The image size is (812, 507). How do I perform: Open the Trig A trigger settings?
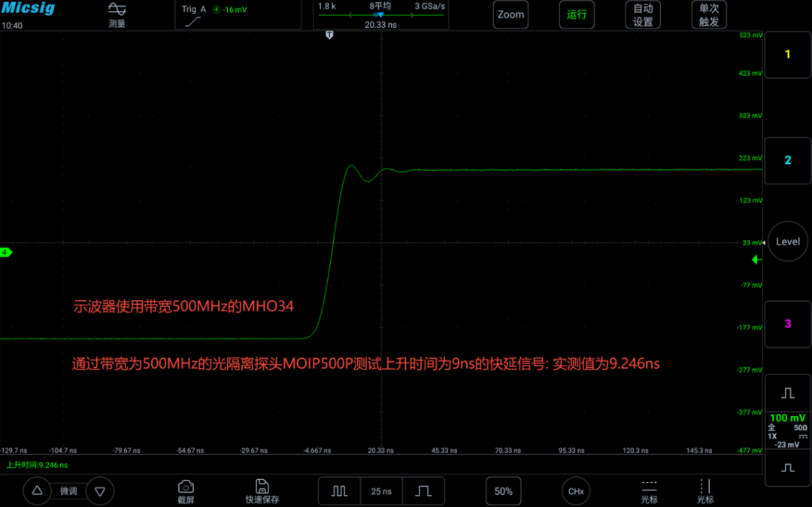(x=238, y=15)
